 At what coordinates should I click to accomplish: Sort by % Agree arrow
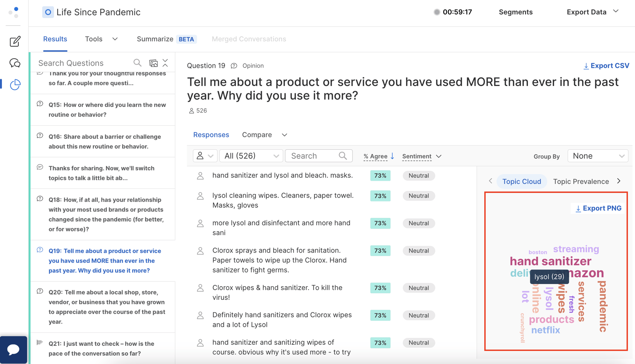392,156
